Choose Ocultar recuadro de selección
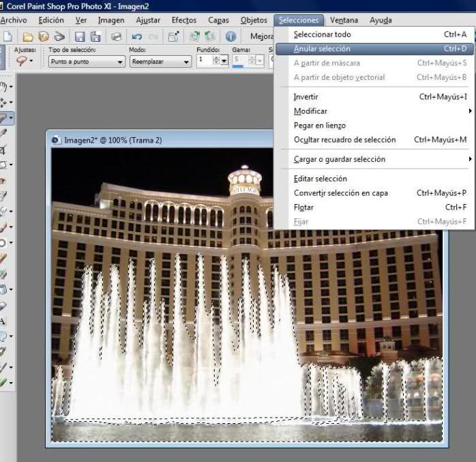 coord(374,140)
